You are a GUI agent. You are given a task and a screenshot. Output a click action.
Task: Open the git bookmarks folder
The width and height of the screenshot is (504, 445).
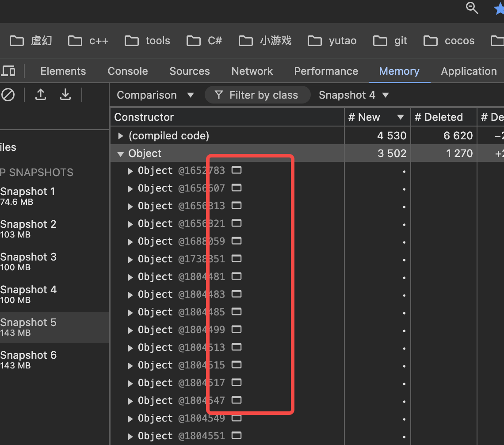(x=390, y=41)
